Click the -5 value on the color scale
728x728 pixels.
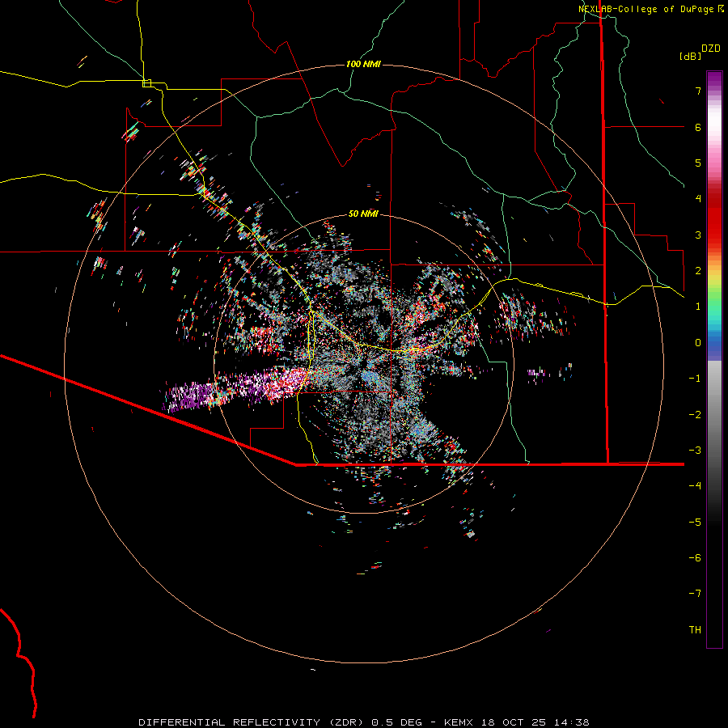pos(695,523)
